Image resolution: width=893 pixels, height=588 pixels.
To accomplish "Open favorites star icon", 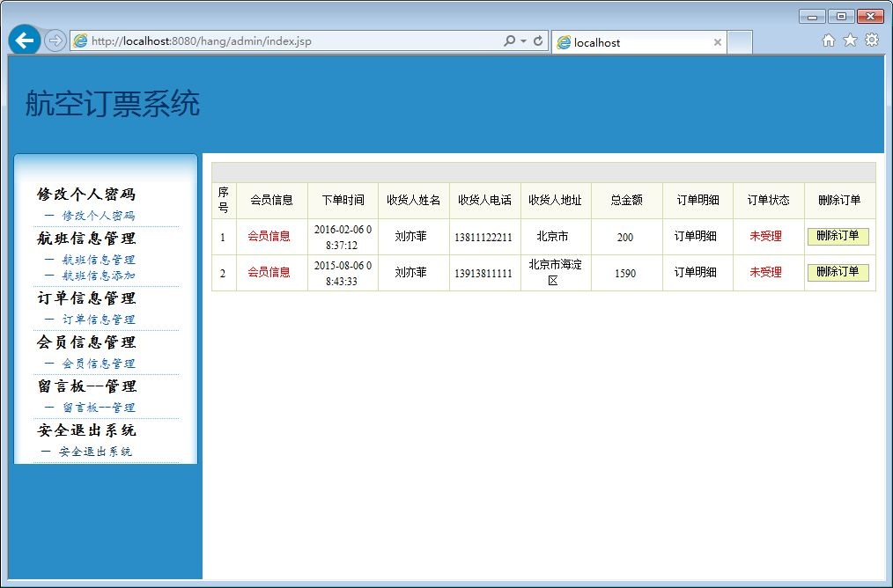I will (x=850, y=40).
